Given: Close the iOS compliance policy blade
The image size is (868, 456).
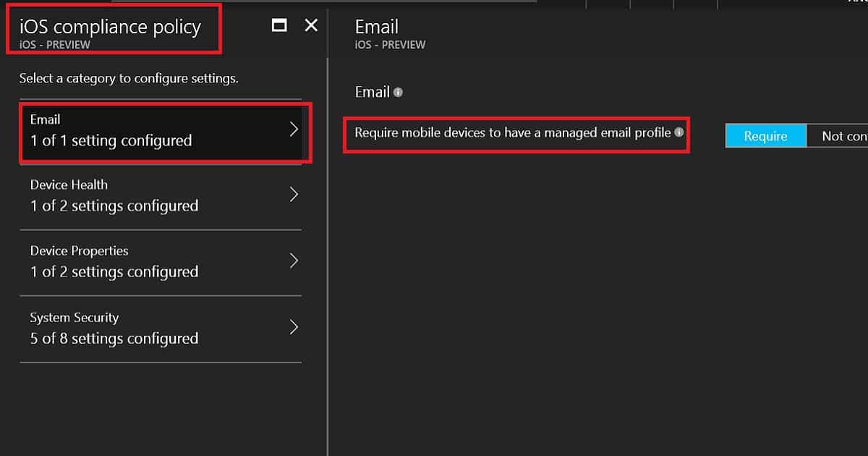Looking at the screenshot, I should click(311, 25).
